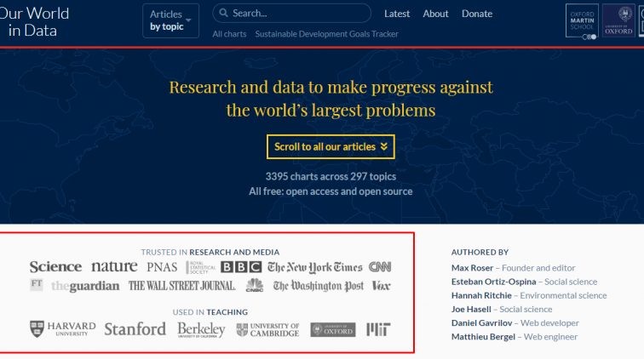Open Sustainable Development Goals Tracker link
The width and height of the screenshot is (644, 359).
tap(326, 34)
